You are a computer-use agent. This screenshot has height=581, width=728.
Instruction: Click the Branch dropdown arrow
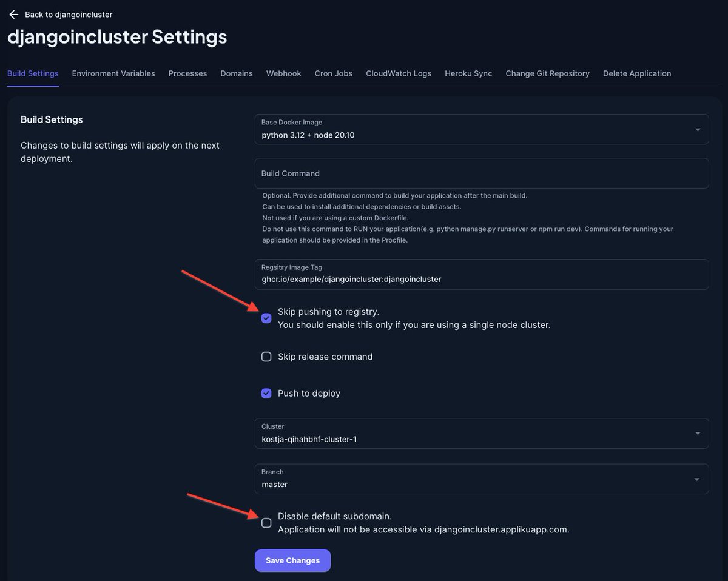(698, 479)
